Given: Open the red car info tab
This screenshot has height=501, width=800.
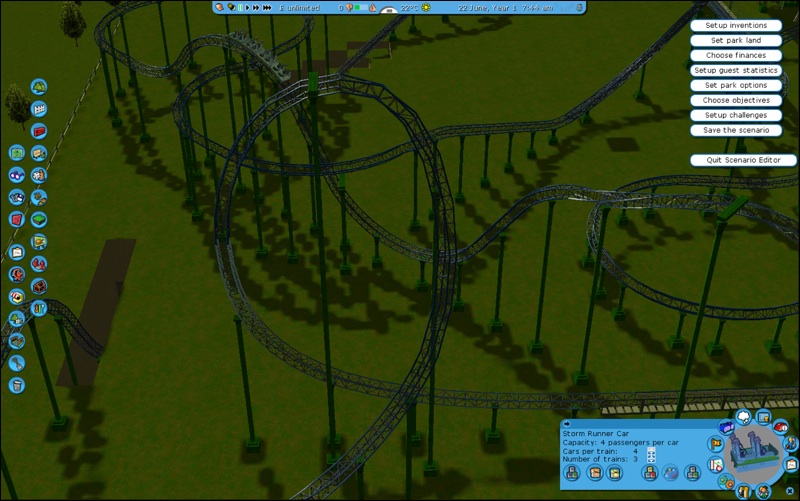Looking at the screenshot, I should coord(781,427).
